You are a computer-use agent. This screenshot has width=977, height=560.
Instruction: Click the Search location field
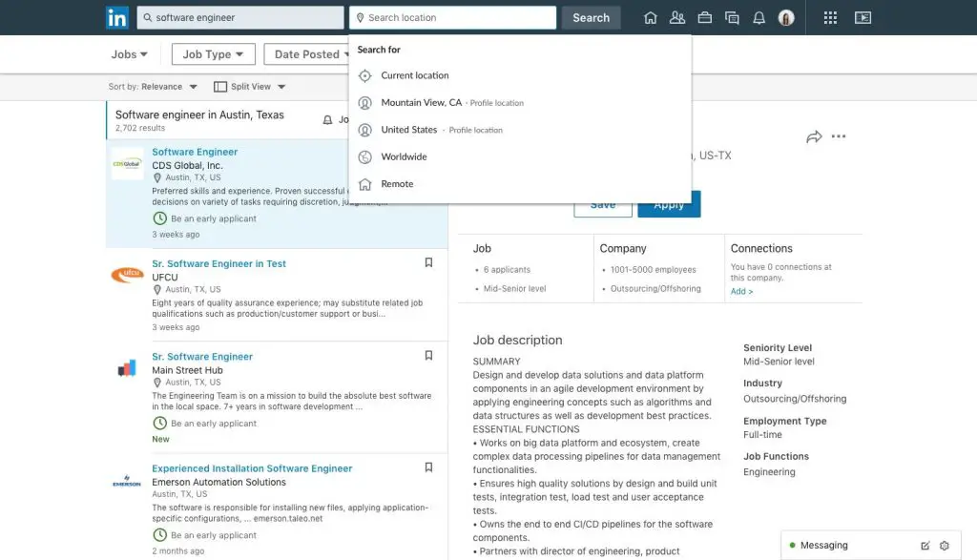coord(453,17)
